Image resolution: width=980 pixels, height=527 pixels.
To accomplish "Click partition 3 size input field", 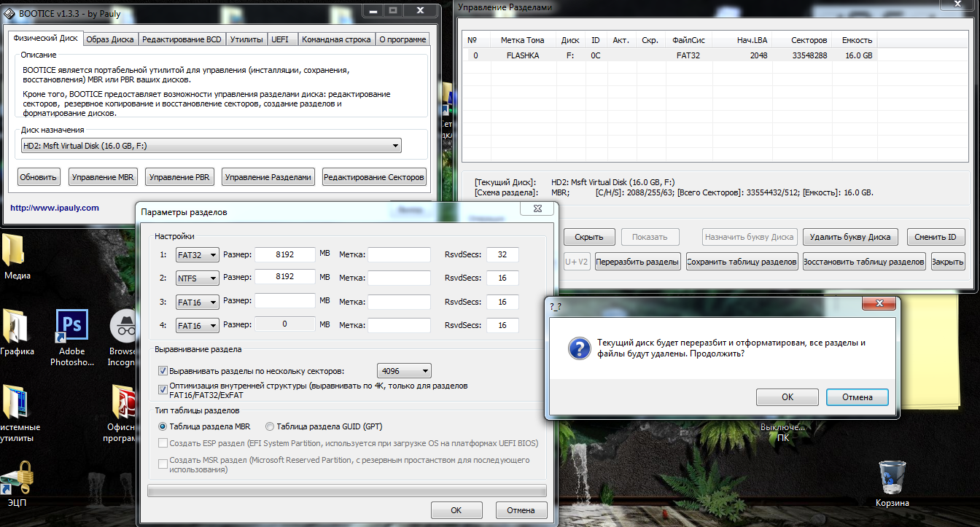I will click(x=285, y=302).
